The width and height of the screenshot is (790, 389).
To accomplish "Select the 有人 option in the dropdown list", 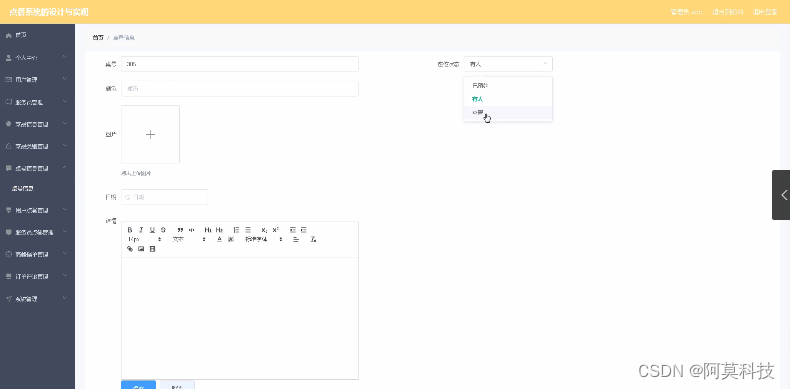I will (508, 99).
